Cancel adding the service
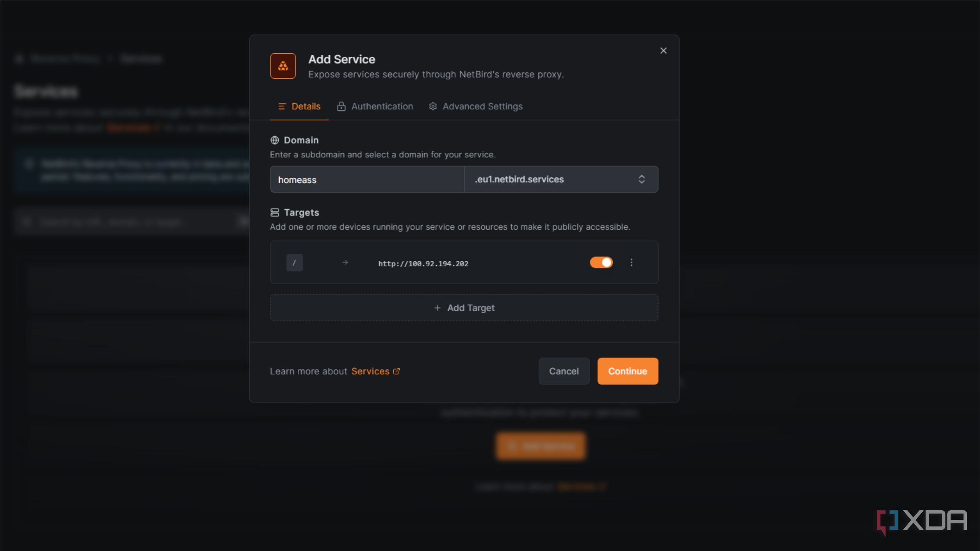This screenshot has width=980, height=551. click(x=564, y=371)
